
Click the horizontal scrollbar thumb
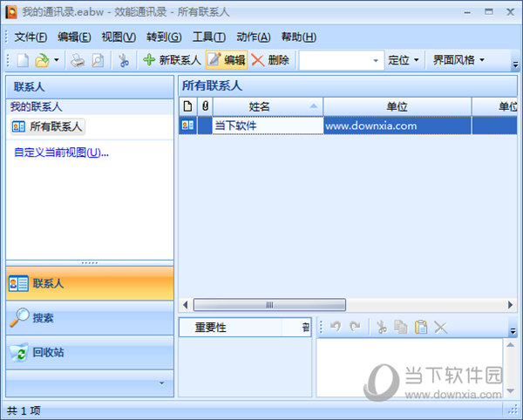pyautogui.click(x=269, y=305)
